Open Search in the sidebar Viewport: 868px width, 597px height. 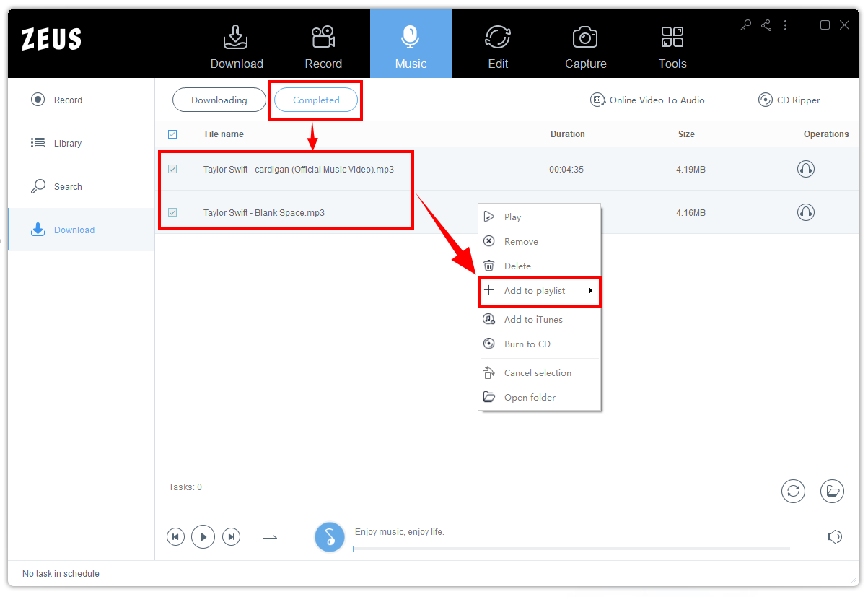pos(81,186)
